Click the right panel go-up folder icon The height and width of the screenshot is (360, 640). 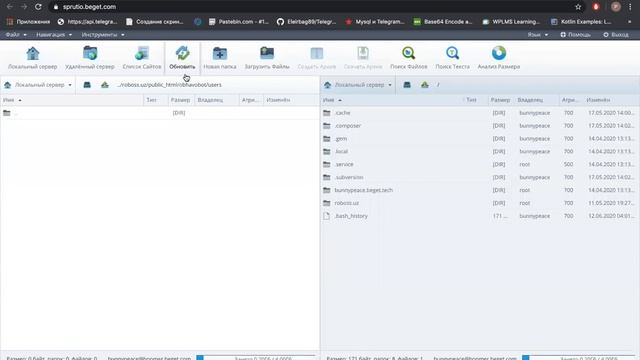425,85
